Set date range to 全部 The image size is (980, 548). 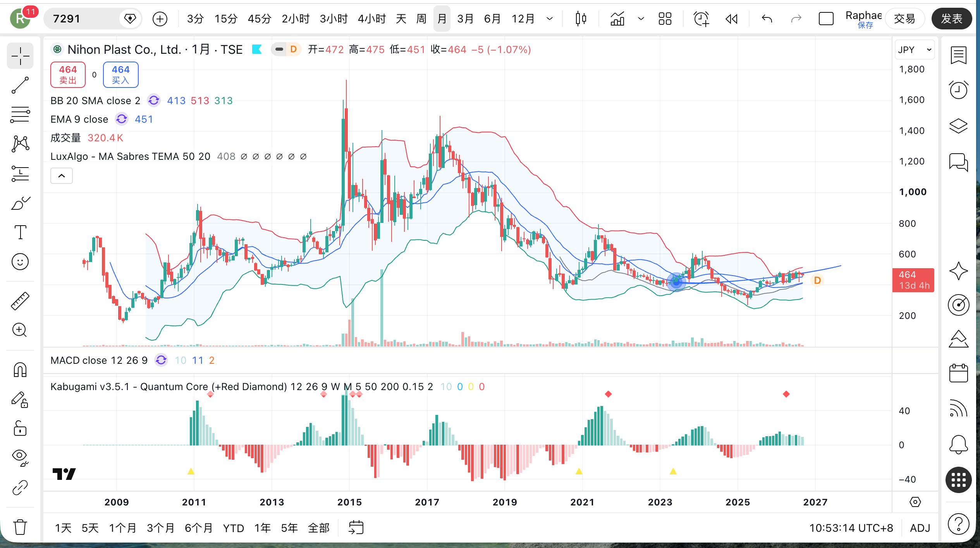point(318,528)
